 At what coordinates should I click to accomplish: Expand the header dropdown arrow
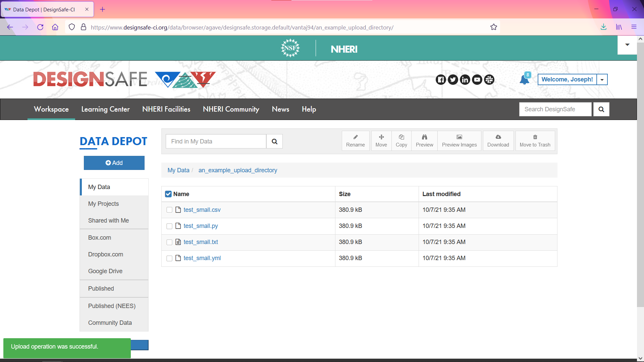627,44
